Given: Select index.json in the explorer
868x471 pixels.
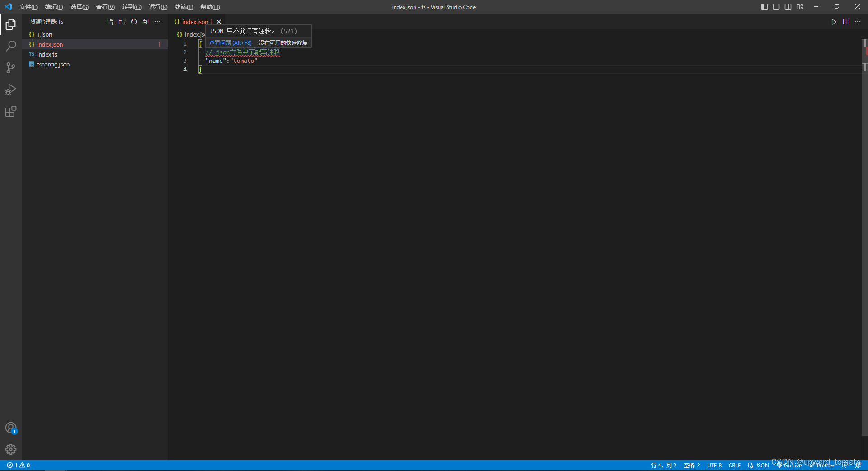Looking at the screenshot, I should [x=95, y=44].
